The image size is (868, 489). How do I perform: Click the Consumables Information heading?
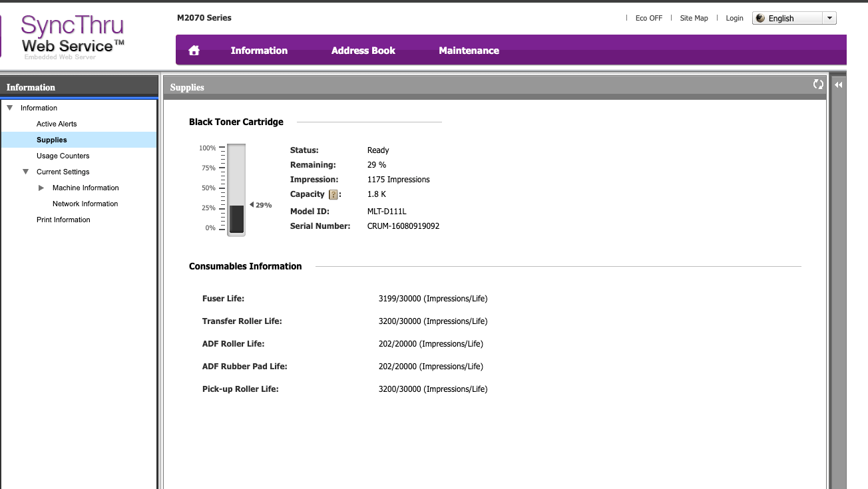246,266
